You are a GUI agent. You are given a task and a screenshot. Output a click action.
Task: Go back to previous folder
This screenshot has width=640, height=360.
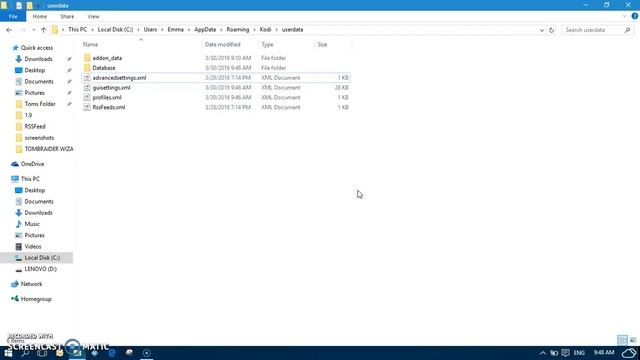(x=9, y=30)
